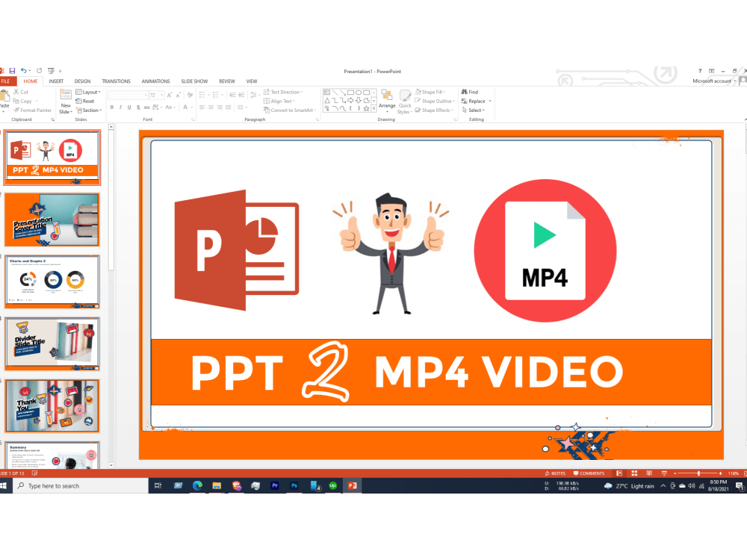Undo the last action
Viewport: 747px width, 560px height.
(23, 70)
